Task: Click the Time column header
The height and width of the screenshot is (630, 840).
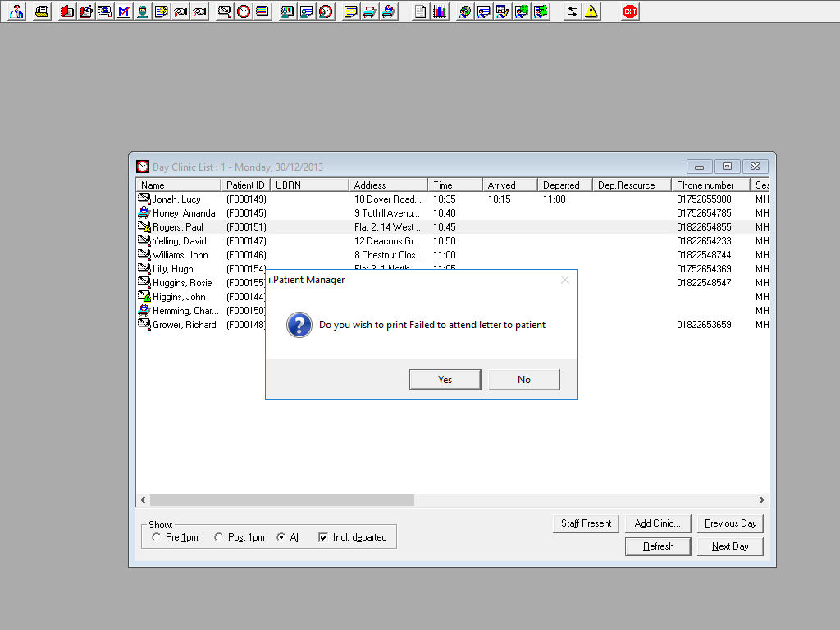Action: [454, 185]
